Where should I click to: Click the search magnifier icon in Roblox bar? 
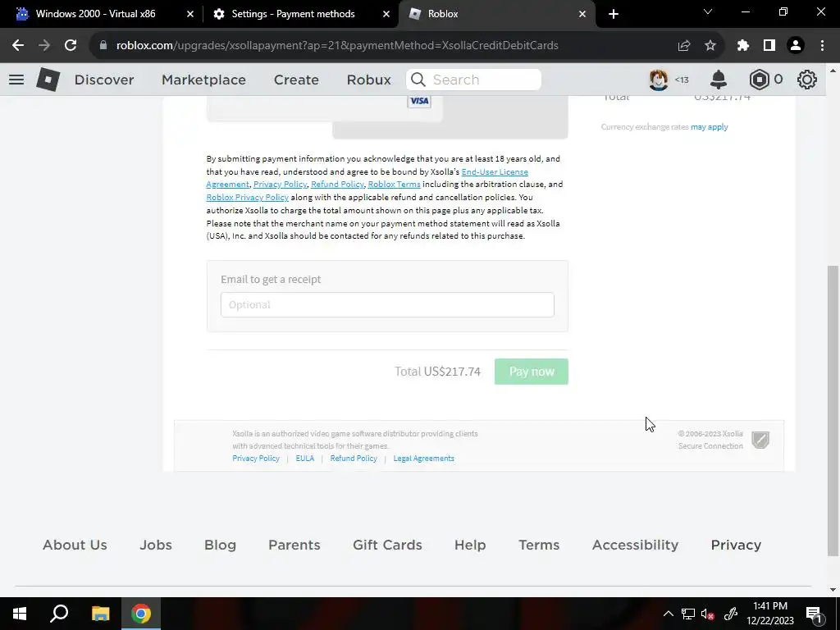[x=418, y=80]
